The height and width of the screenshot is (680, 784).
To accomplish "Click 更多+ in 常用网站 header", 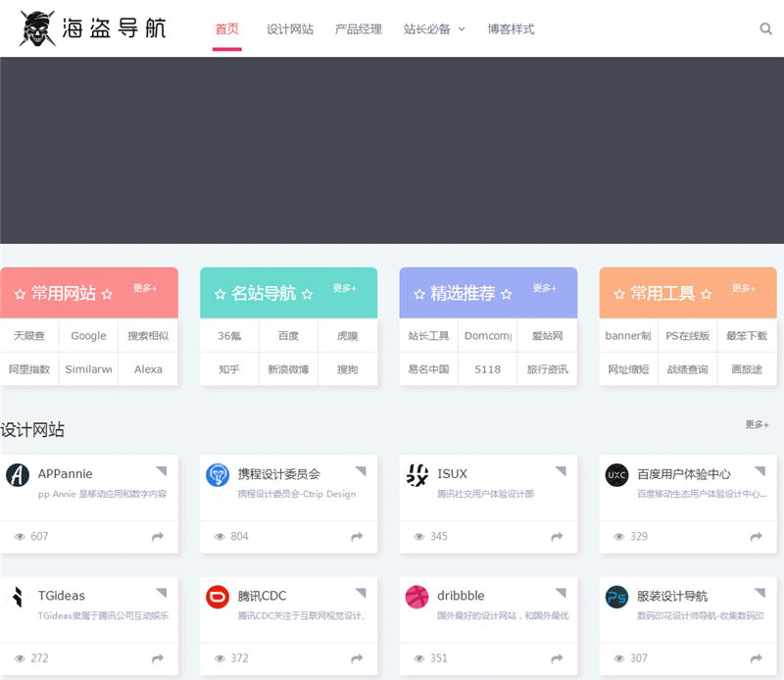I will tap(145, 288).
